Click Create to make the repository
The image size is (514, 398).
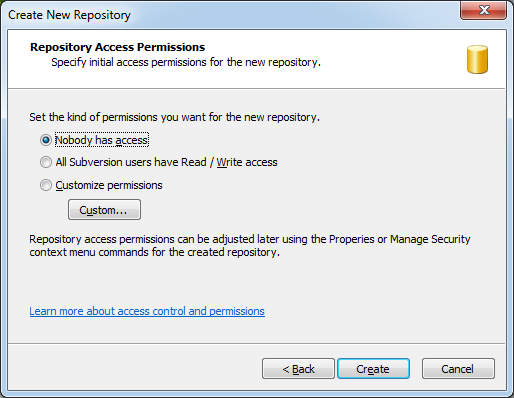pyautogui.click(x=373, y=369)
